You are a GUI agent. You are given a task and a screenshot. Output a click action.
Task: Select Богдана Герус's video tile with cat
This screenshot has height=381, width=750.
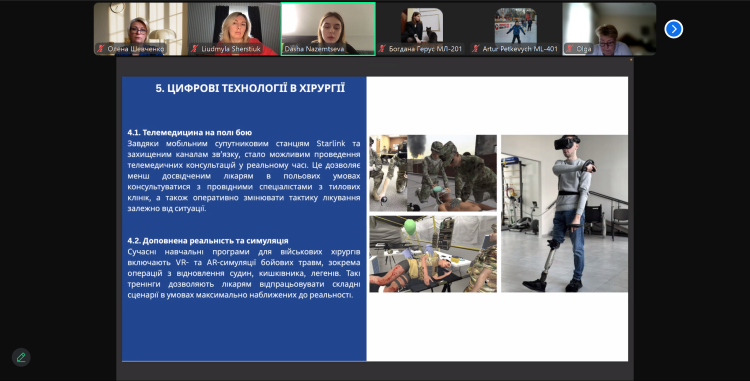click(422, 29)
